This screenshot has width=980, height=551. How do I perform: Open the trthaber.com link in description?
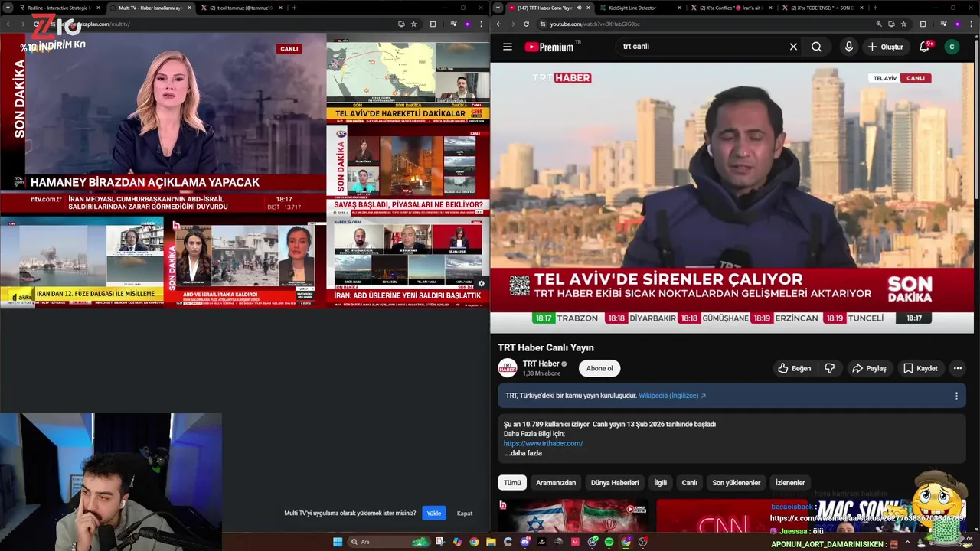[x=543, y=443]
